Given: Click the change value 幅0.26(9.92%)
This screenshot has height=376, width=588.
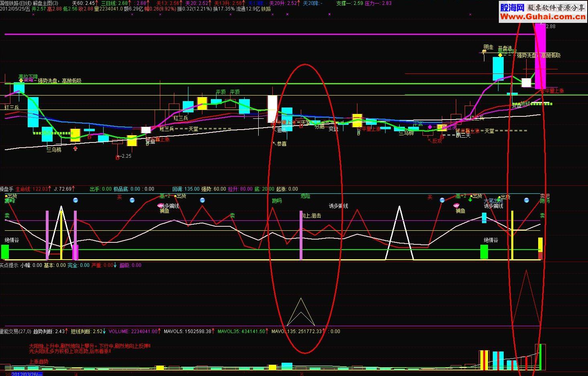Looking at the screenshot, I should (160, 9).
